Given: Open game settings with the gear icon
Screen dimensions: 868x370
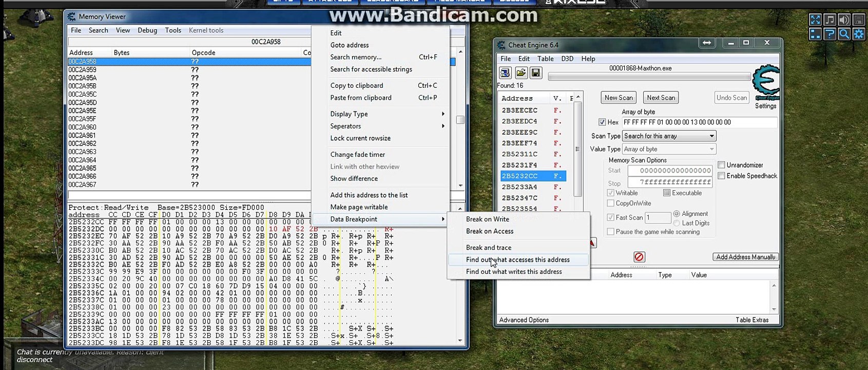Looking at the screenshot, I should click(858, 34).
